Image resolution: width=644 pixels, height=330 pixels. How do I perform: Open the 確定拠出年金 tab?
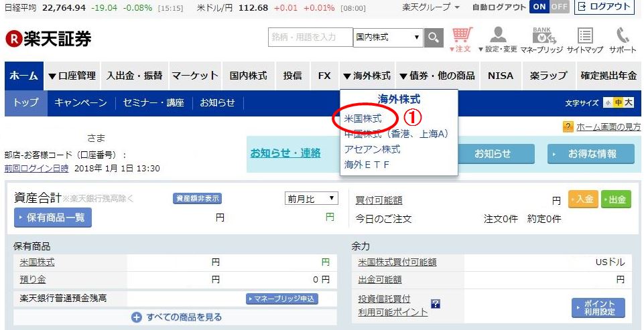click(x=608, y=76)
